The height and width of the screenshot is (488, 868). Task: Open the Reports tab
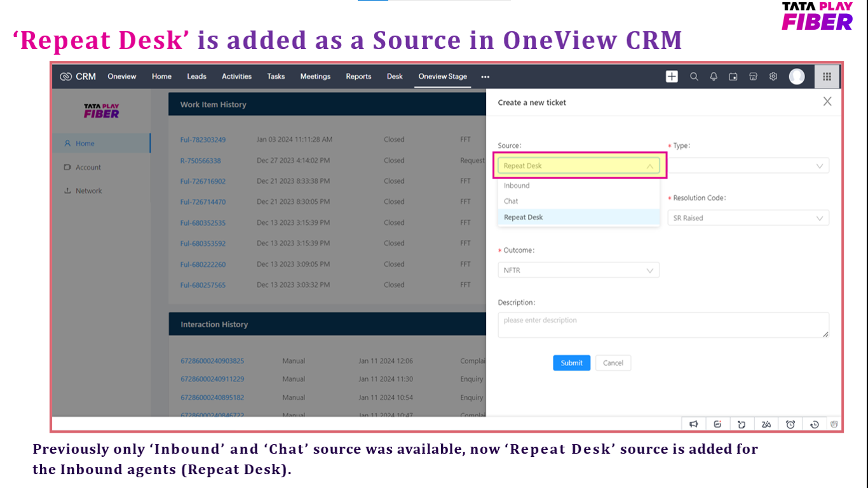coord(358,76)
